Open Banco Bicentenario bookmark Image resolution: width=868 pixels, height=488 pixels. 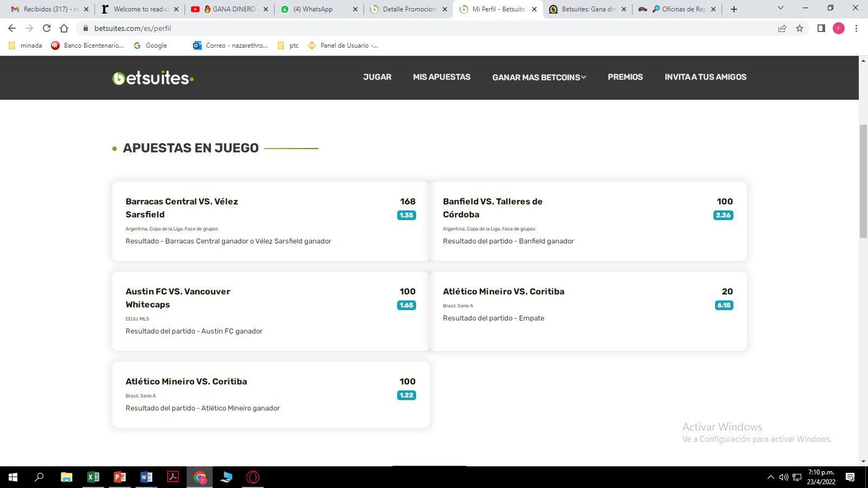(87, 46)
